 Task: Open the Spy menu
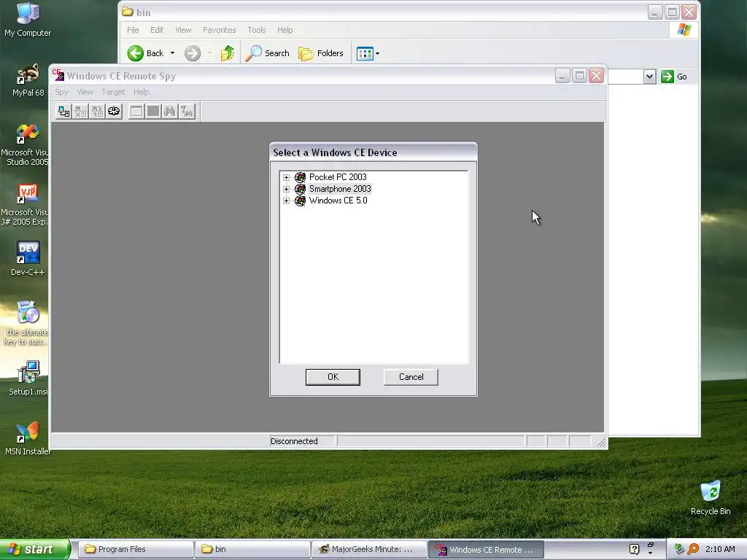point(61,92)
